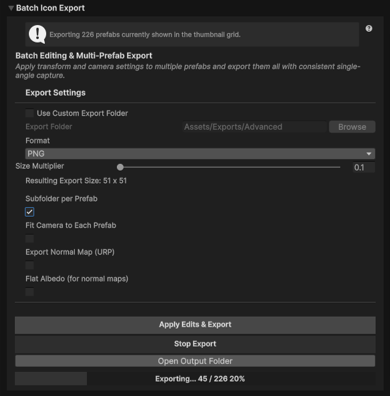The height and width of the screenshot is (396, 390).
Task: Click the Export Folder path field
Action: (x=255, y=127)
